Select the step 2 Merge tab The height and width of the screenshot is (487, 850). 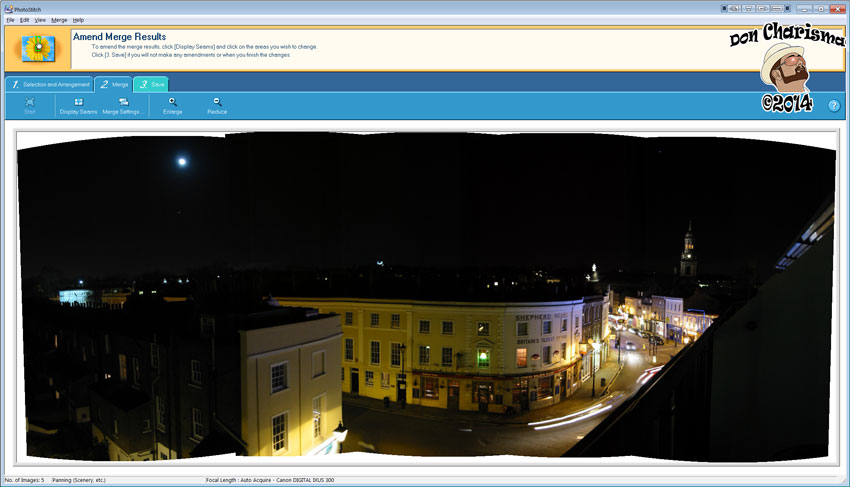click(x=113, y=84)
